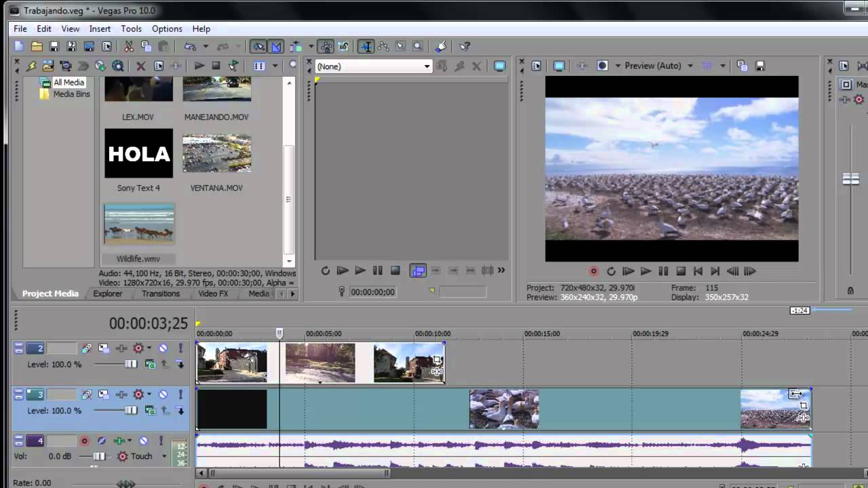Viewport: 868px width, 488px height.
Task: Click Play From Start under video preview
Action: (x=629, y=271)
